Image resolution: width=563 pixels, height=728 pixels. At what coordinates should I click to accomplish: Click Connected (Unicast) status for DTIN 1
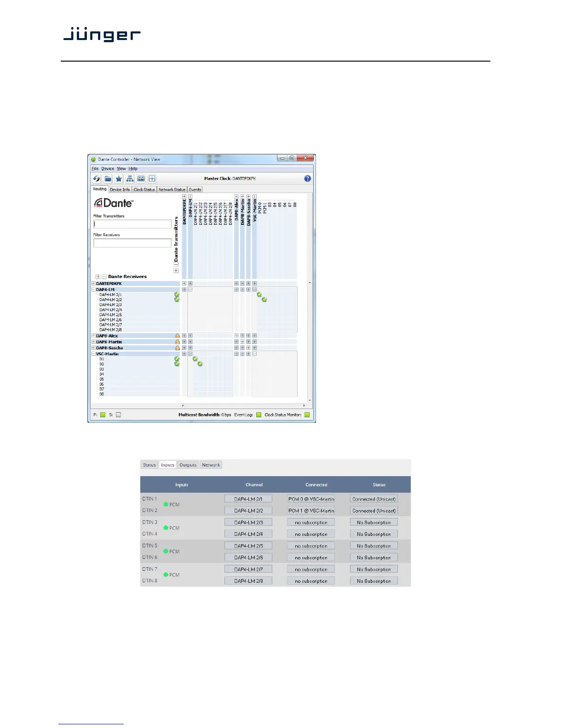click(x=374, y=499)
